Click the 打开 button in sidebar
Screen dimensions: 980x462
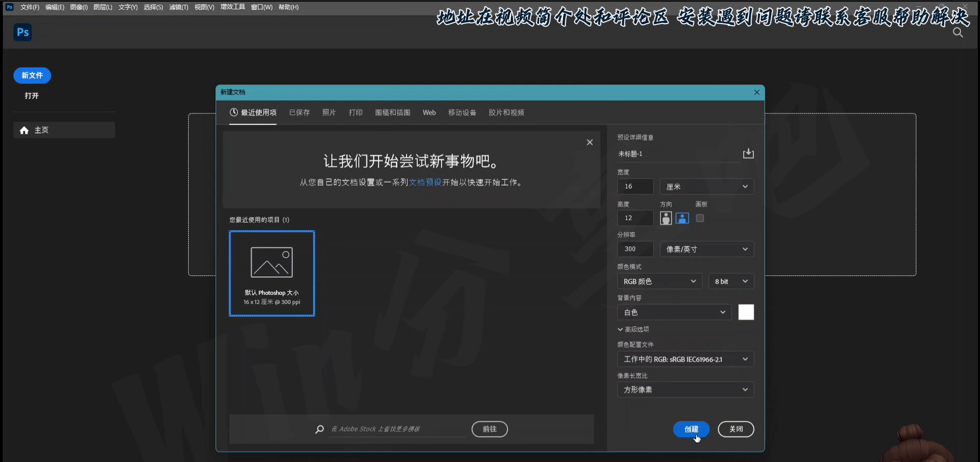pyautogui.click(x=32, y=96)
